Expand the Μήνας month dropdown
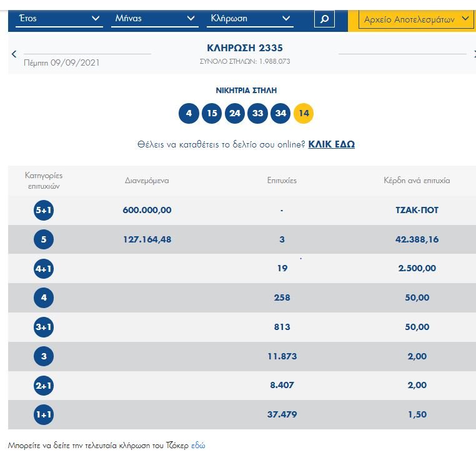 (x=155, y=19)
